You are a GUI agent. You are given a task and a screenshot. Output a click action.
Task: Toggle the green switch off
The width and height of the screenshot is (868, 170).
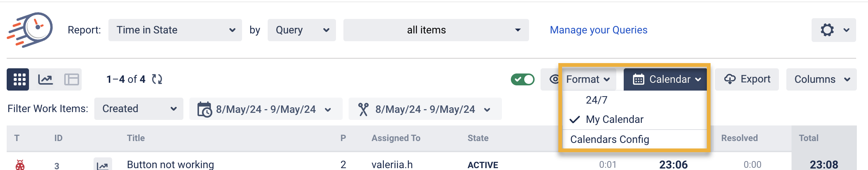[522, 79]
